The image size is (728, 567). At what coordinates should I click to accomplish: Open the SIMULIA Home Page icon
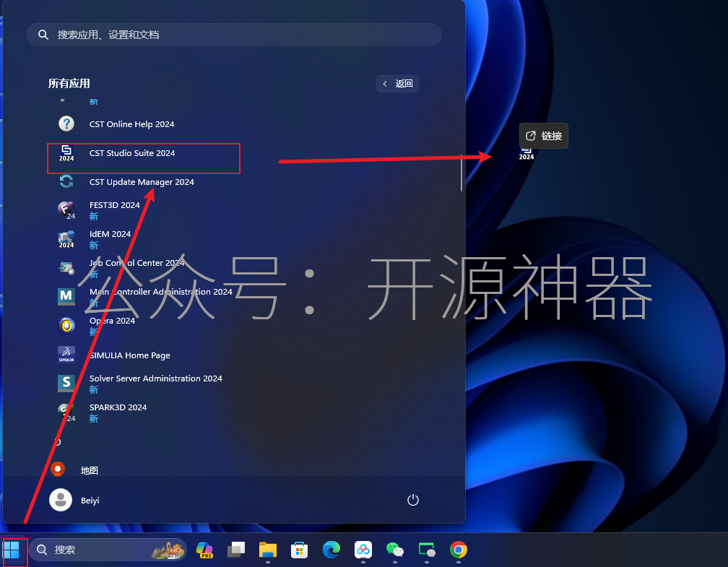coord(66,355)
